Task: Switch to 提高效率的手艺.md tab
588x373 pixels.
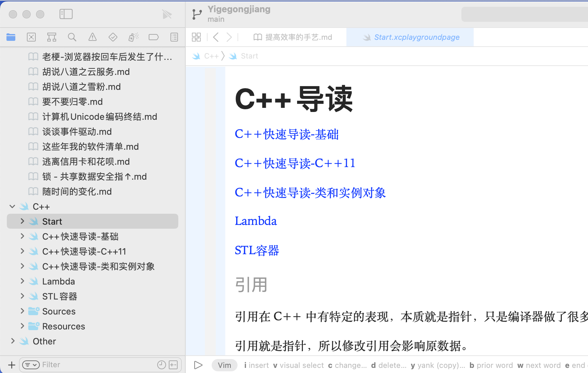Action: tap(293, 37)
